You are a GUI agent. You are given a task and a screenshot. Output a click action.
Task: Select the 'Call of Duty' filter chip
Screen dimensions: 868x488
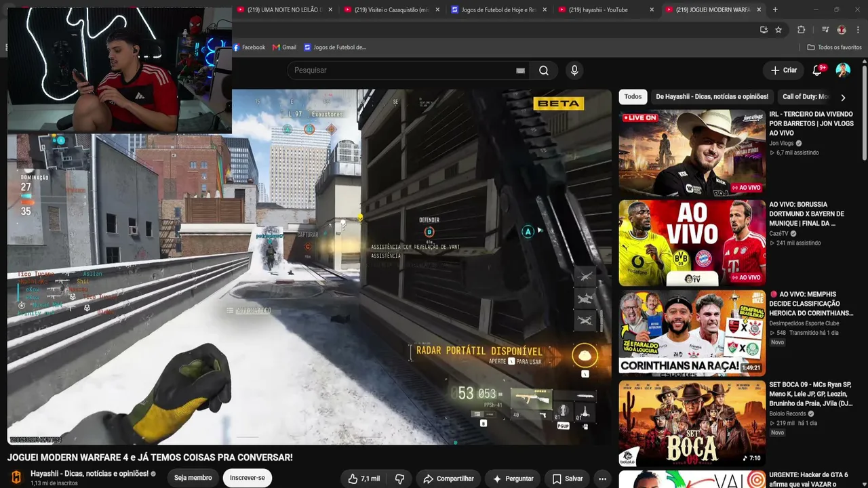[x=804, y=97]
